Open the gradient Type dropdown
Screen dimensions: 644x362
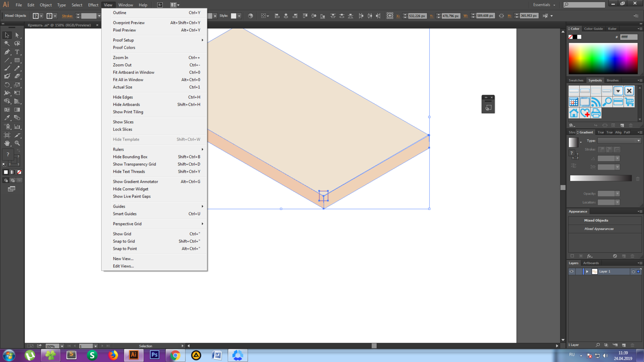[619, 141]
